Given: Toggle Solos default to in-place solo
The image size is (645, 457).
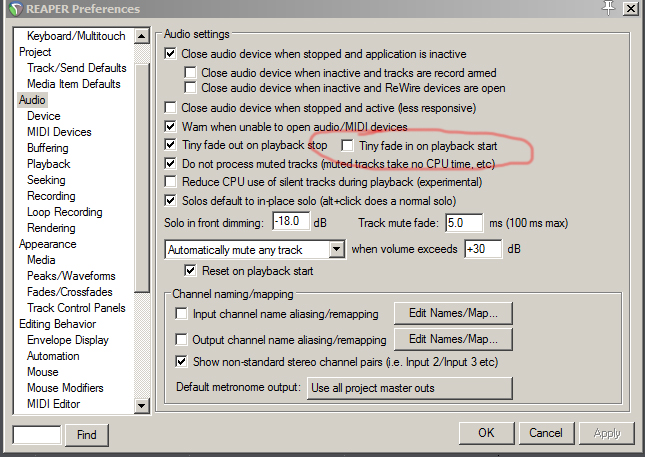Looking at the screenshot, I should coord(170,200).
